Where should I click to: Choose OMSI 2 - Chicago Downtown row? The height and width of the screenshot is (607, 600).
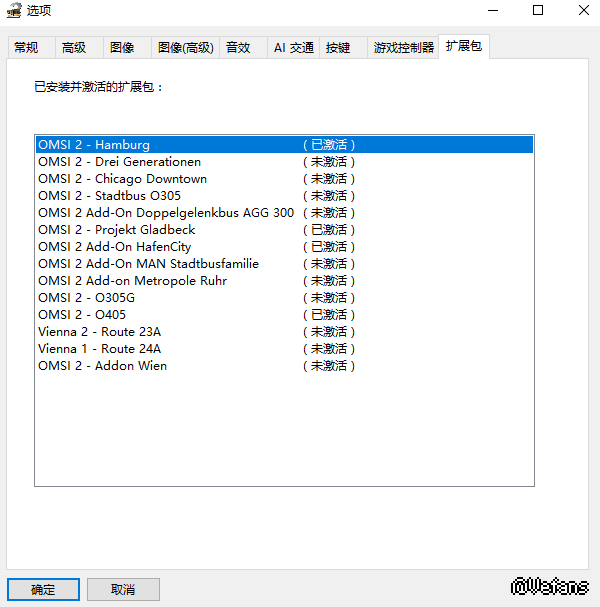tap(285, 178)
